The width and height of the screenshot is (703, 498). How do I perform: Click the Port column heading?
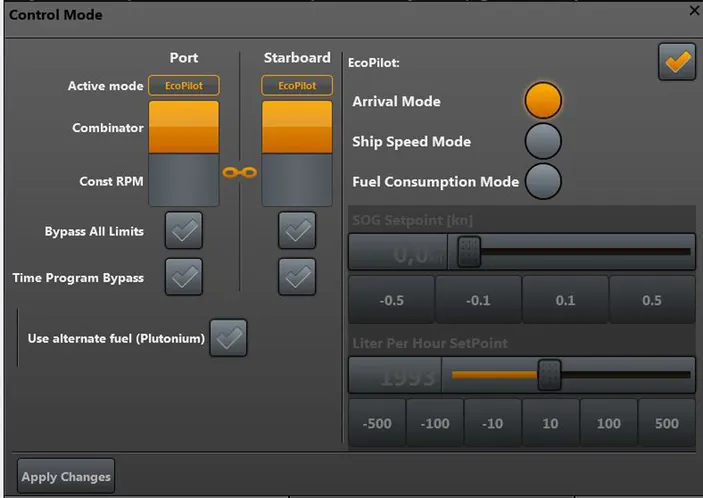coord(183,57)
